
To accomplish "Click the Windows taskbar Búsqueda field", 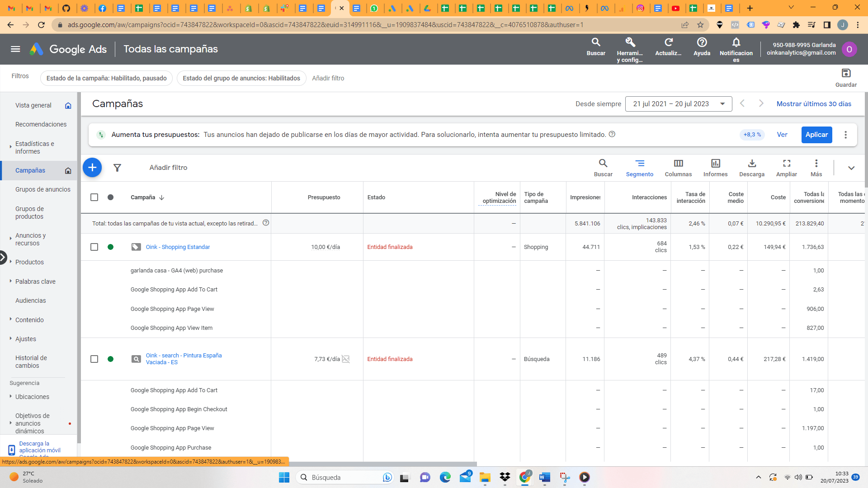I will (x=344, y=478).
